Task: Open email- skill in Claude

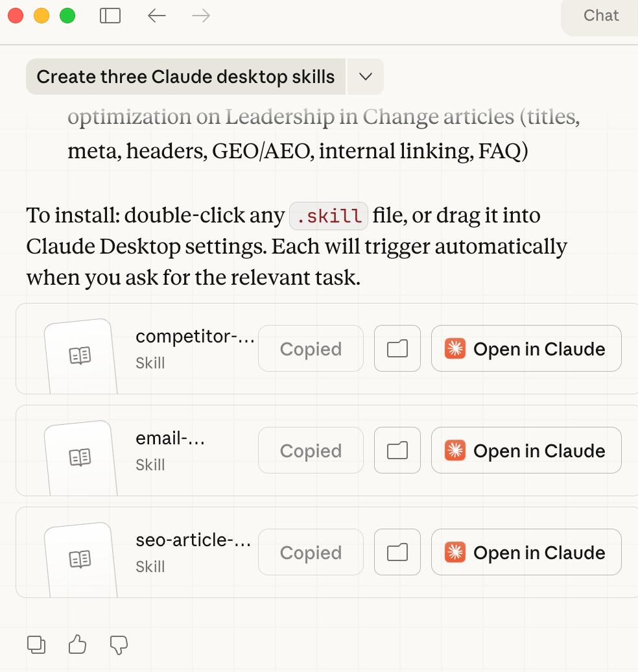Action: [x=526, y=450]
